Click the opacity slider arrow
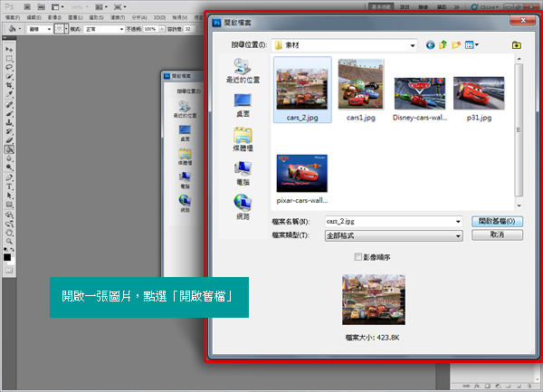Image resolution: width=543 pixels, height=392 pixels. point(162,29)
